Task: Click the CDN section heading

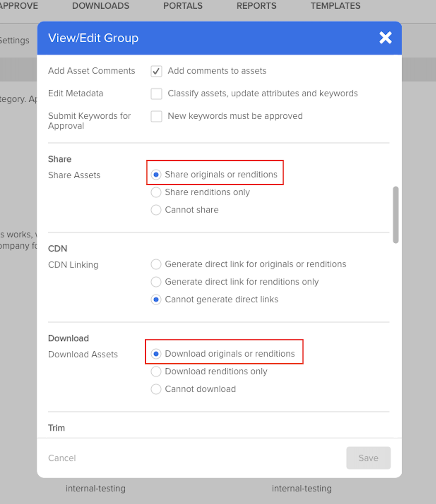Action: tap(58, 249)
